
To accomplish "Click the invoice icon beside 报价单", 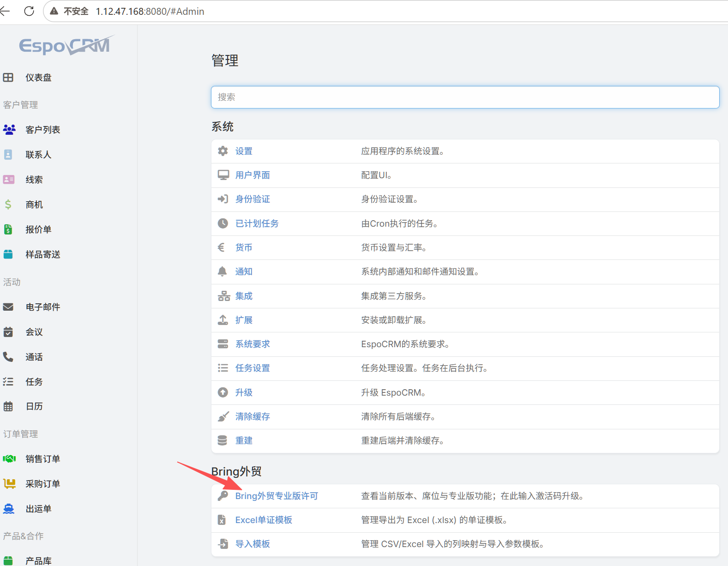I will 8,229.
